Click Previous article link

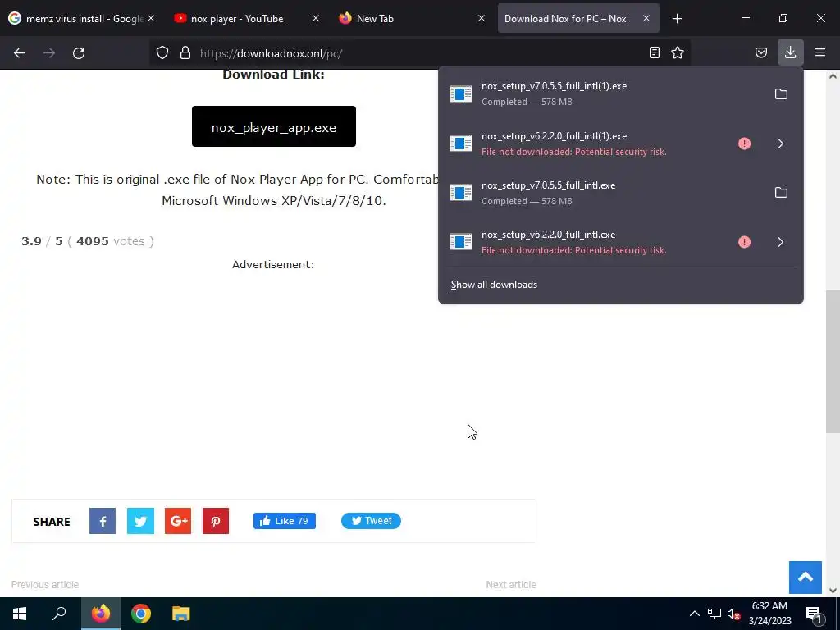click(x=45, y=584)
